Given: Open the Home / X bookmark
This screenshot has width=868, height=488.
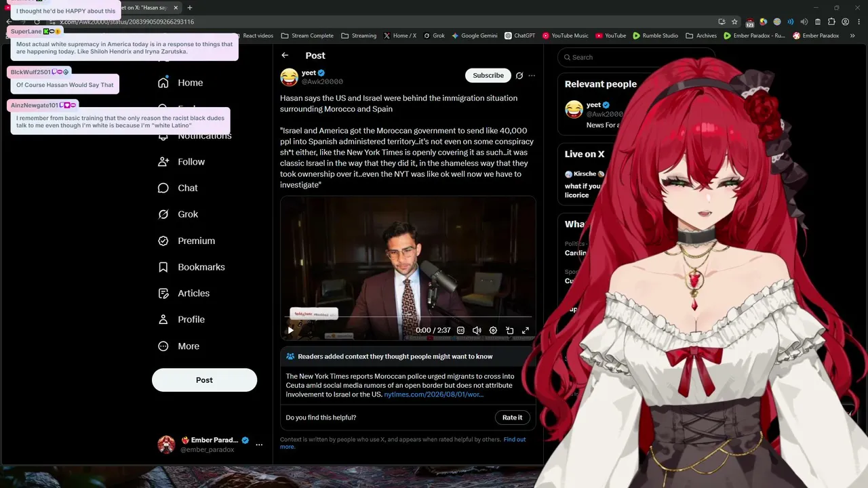Looking at the screenshot, I should (400, 36).
